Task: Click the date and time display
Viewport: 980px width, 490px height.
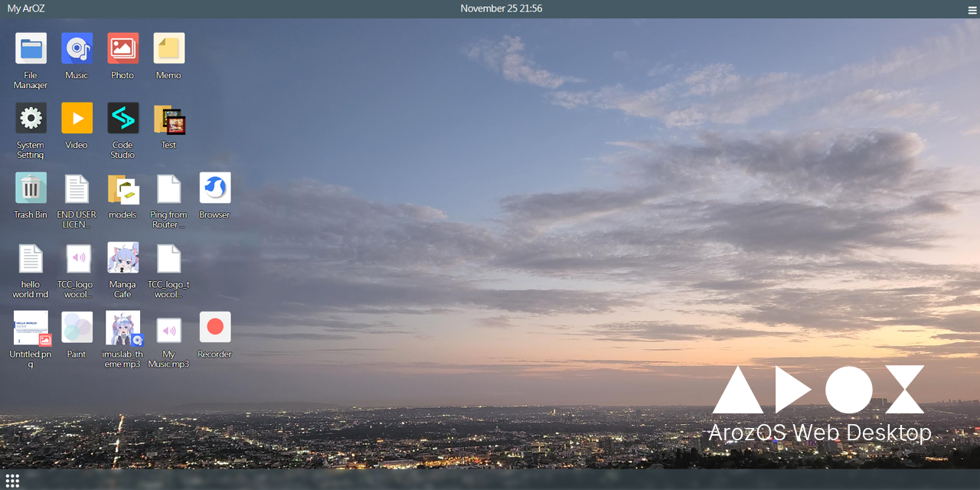Action: coord(501,8)
